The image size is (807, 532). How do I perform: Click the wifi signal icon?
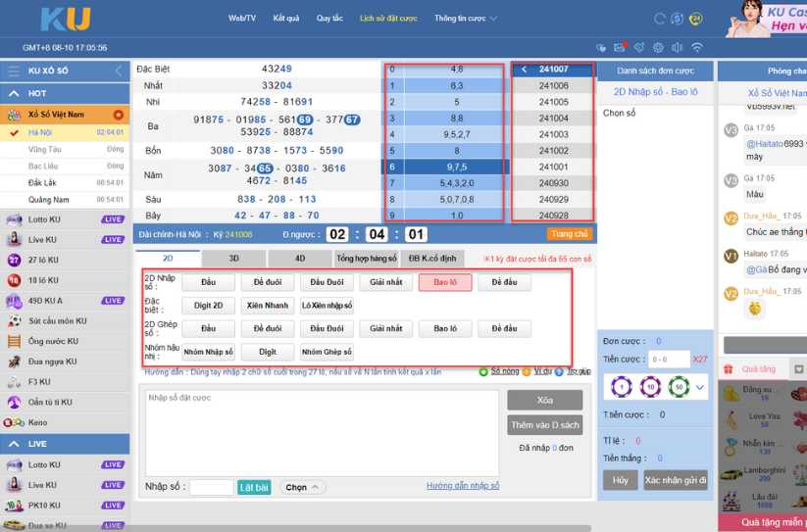tap(697, 47)
